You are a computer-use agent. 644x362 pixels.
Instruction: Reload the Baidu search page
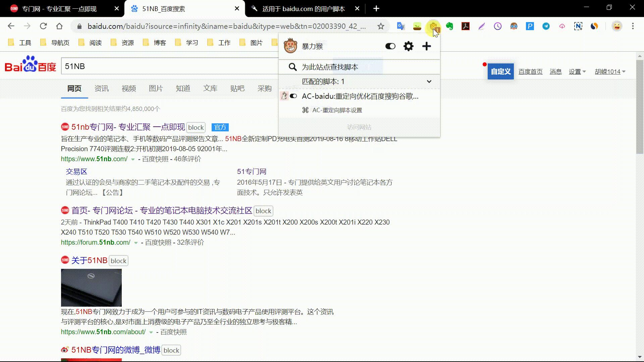click(43, 26)
